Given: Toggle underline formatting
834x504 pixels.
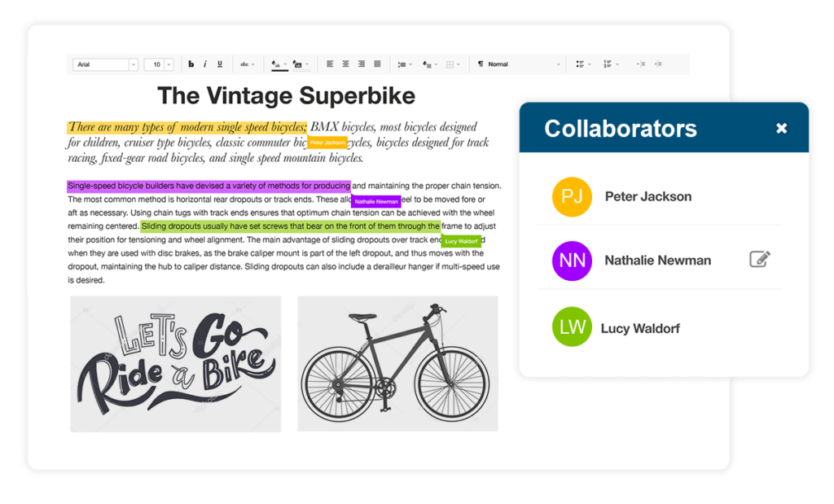Looking at the screenshot, I should (x=220, y=64).
